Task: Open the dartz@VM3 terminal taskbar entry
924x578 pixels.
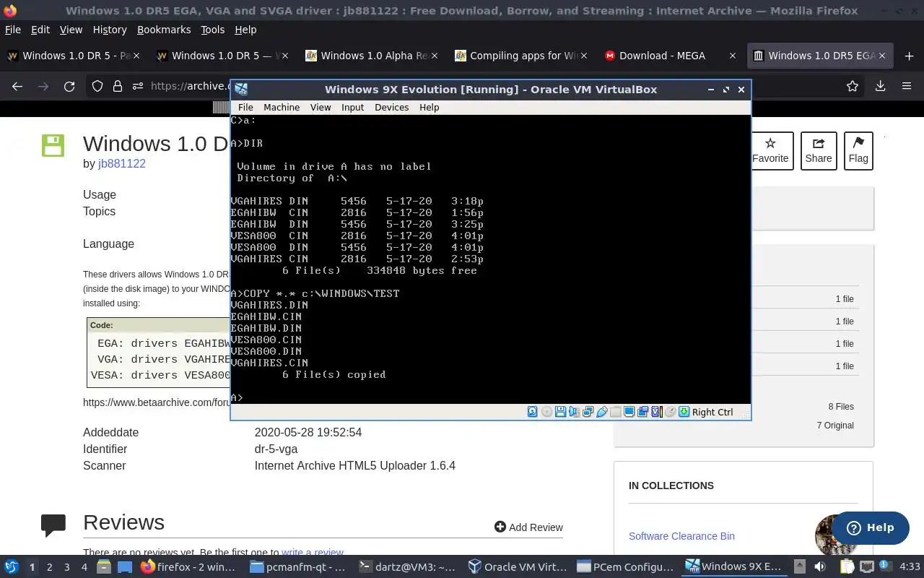Action: point(407,567)
